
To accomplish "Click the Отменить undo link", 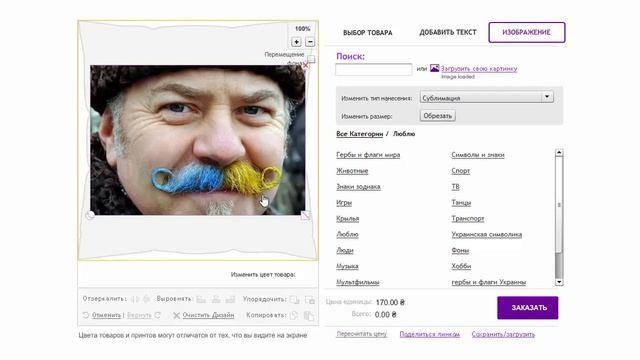I will point(107,315).
